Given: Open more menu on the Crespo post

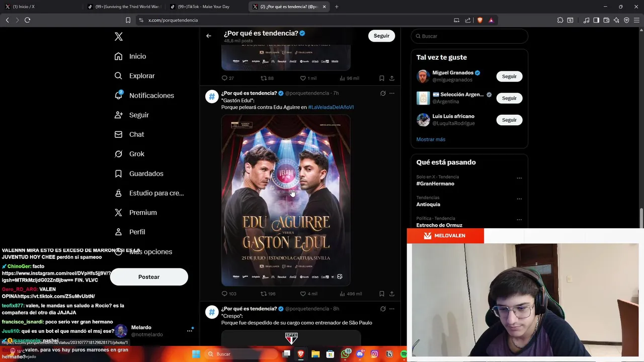Looking at the screenshot, I should point(392,309).
